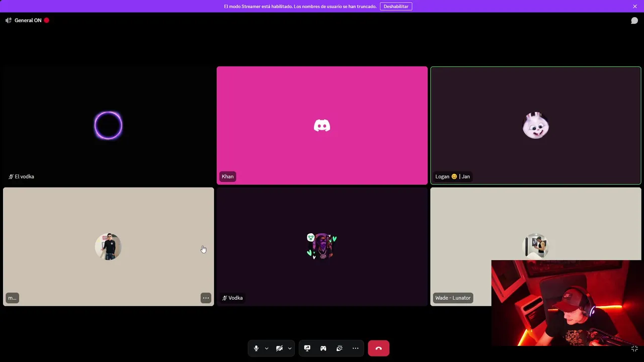
Task: Click the Wade - Lunator name label
Action: pyautogui.click(x=453, y=298)
